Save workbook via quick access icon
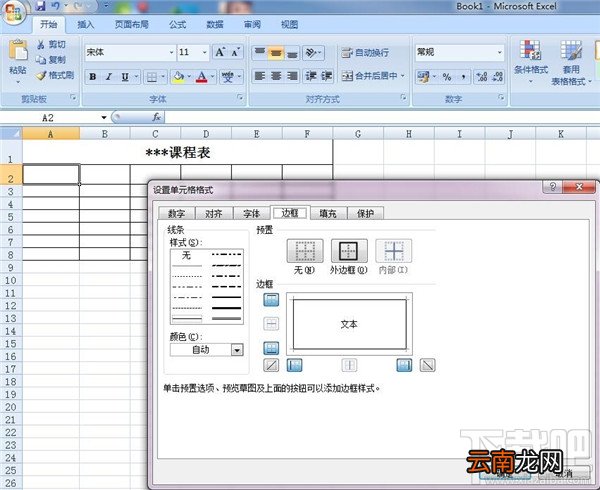Screen dimensions: 600x490 (40, 6)
